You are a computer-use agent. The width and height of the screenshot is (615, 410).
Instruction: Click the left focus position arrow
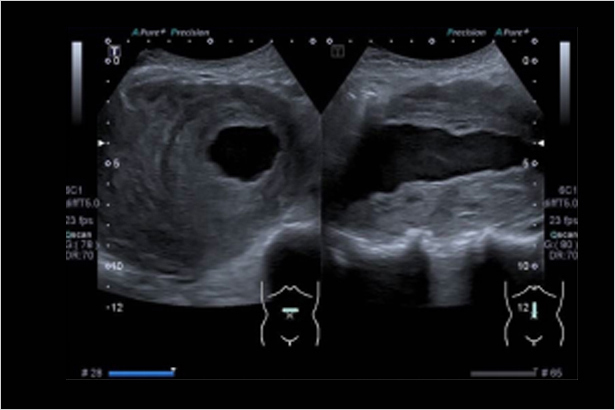pos(100,144)
